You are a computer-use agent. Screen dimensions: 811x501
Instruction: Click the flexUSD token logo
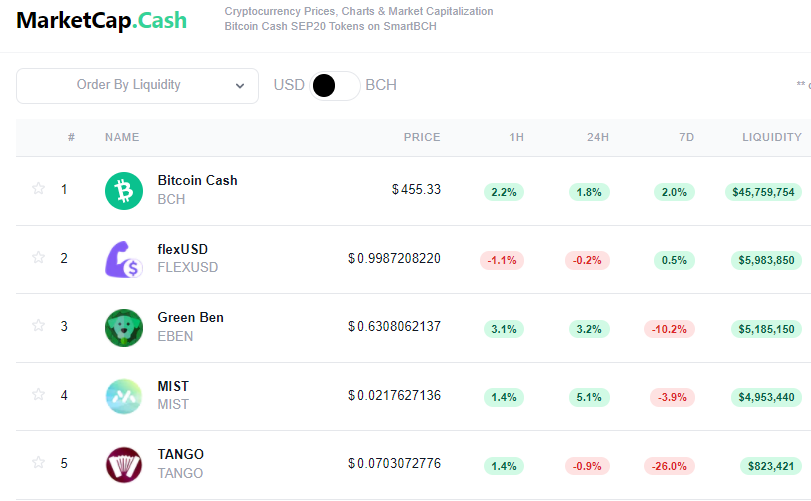(124, 259)
